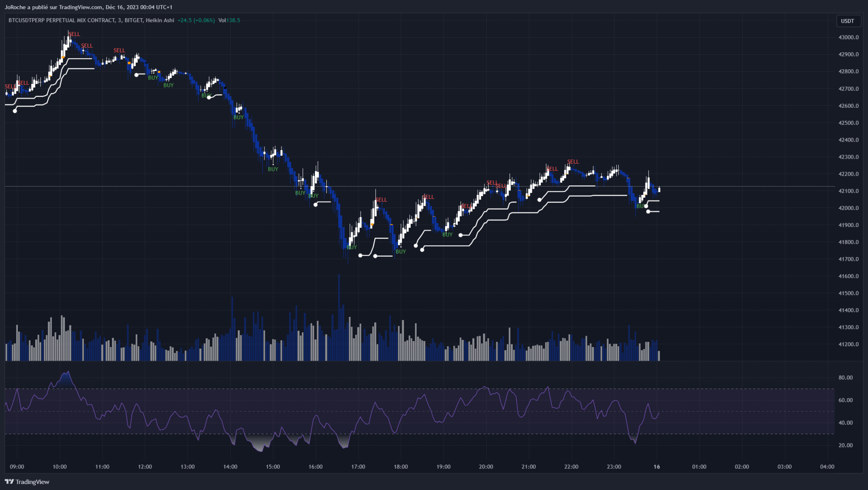This screenshot has width=868, height=490.
Task: Click the SELL marker near 17:30 spike
Action: click(x=381, y=200)
